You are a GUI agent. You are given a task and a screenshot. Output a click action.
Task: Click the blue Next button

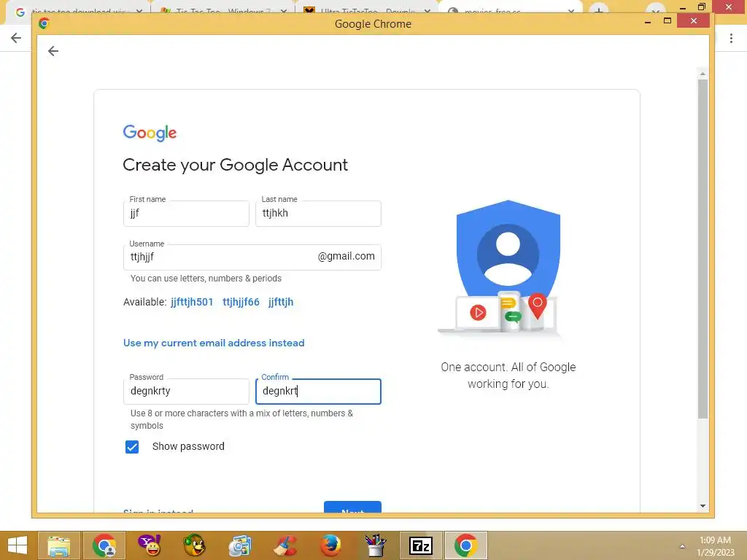(352, 507)
